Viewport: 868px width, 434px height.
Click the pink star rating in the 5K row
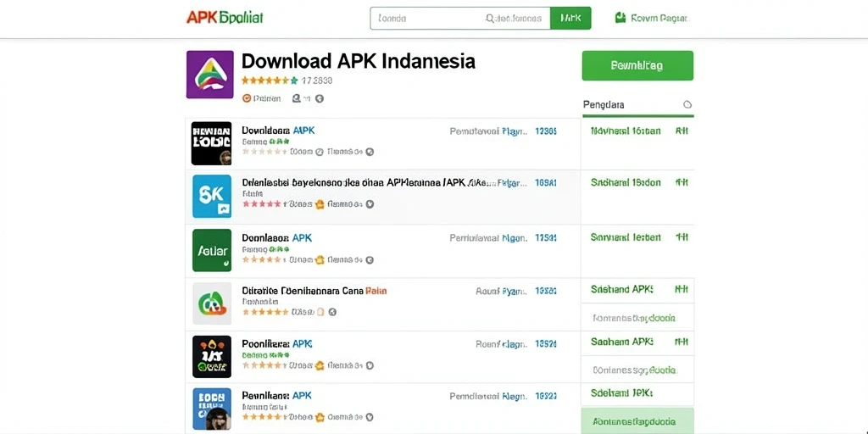[x=262, y=203]
